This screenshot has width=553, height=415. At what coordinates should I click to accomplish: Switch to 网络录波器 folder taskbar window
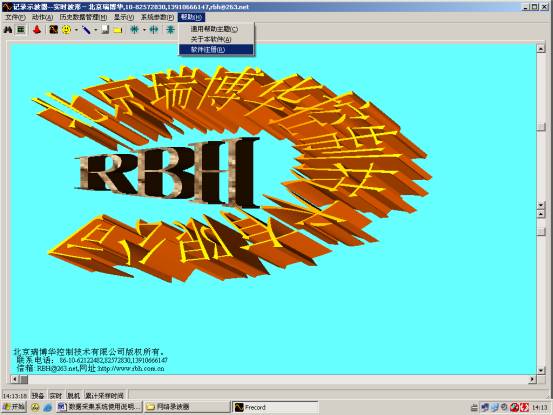click(x=188, y=407)
